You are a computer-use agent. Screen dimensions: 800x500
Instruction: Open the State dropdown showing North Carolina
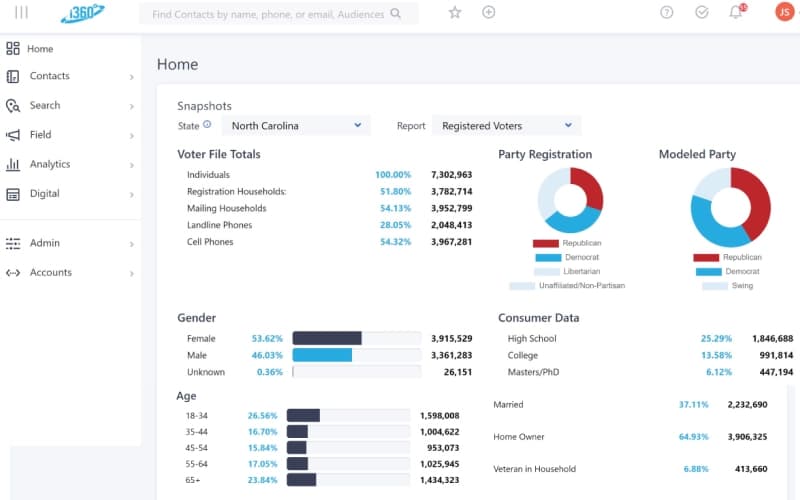pyautogui.click(x=296, y=126)
